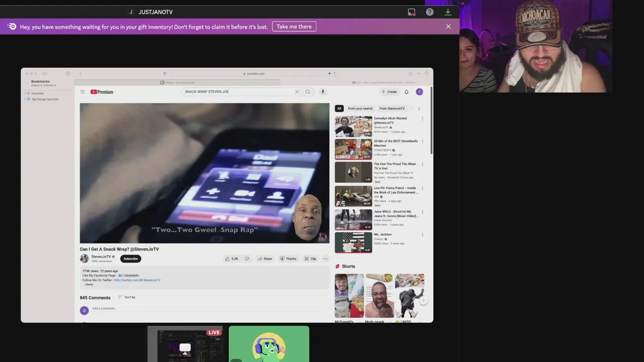Open more options for 4Real TV video
644x362 pixels.
click(422, 165)
